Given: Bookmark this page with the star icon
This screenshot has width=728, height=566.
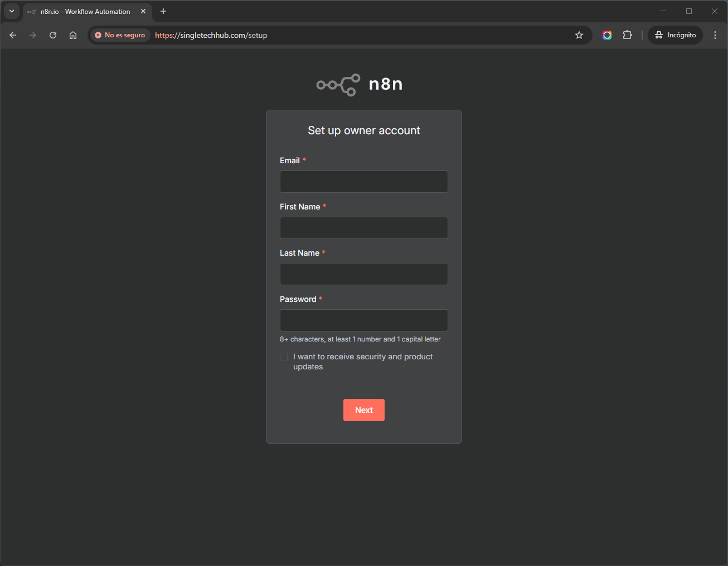Looking at the screenshot, I should 579,35.
